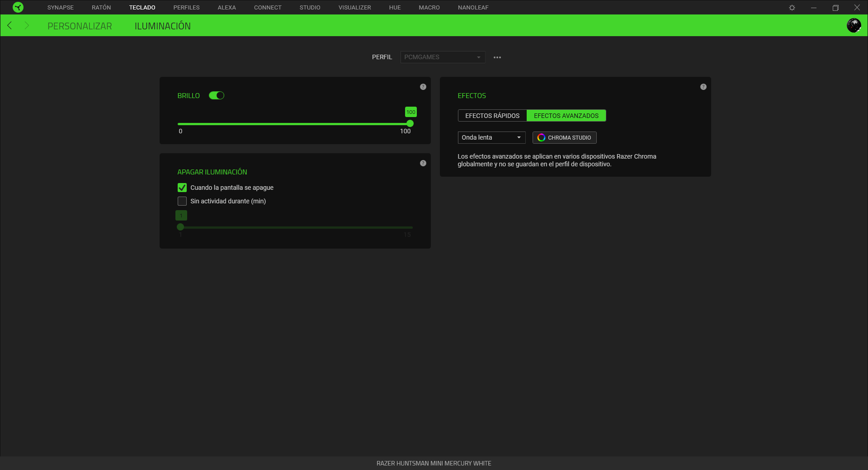Open the CONNECT tab
Screen dimensions: 868x470
click(x=268, y=8)
